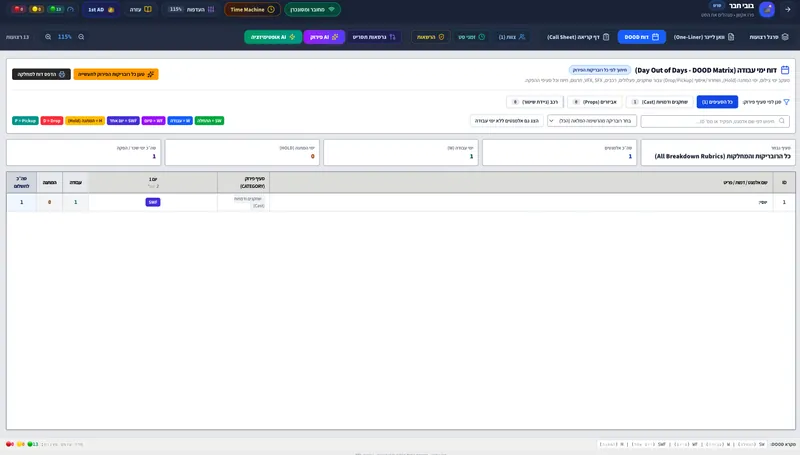This screenshot has height=455, width=800.
Task: Open the script versions button
Action: 374,37
